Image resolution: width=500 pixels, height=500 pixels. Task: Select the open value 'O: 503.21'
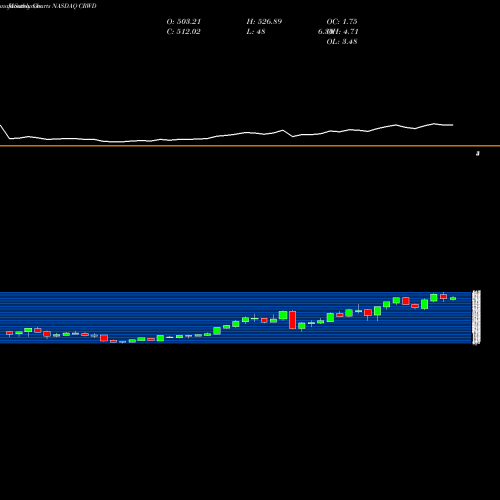[x=184, y=22]
